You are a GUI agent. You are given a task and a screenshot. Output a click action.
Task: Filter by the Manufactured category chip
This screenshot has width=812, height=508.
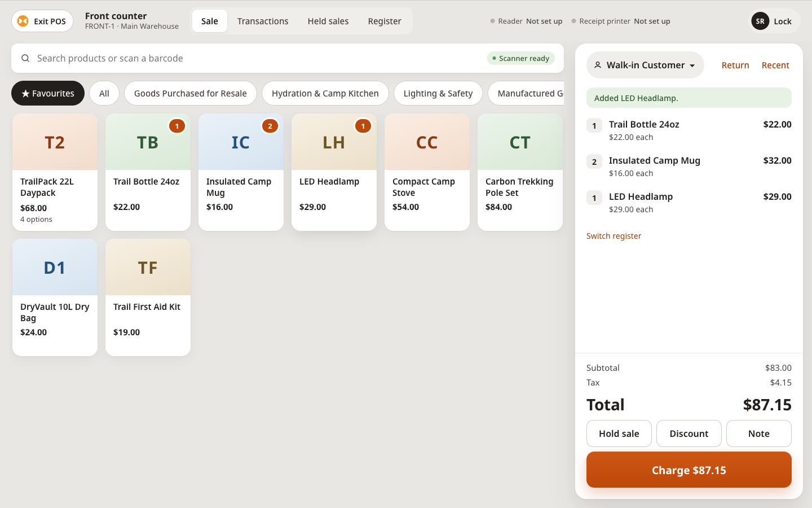(526, 93)
